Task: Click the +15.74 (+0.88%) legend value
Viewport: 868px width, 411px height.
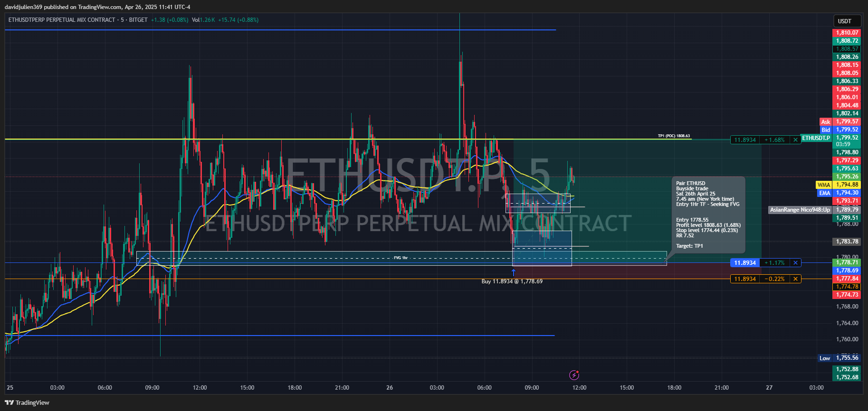Action: (238, 20)
